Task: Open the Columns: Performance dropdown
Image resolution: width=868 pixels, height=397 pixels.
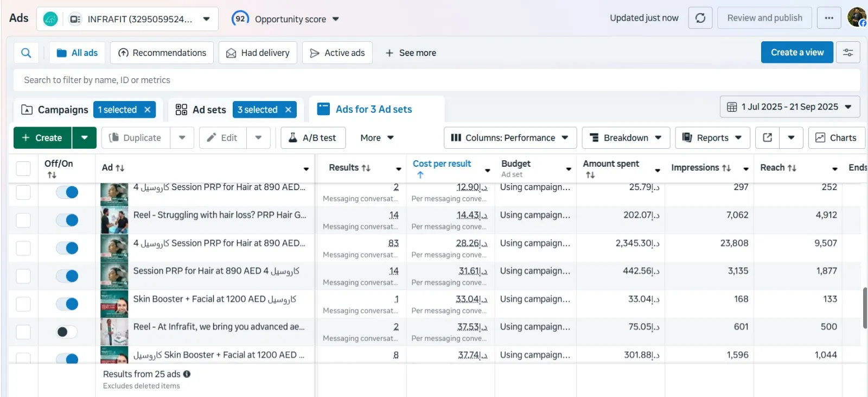Action: point(509,138)
